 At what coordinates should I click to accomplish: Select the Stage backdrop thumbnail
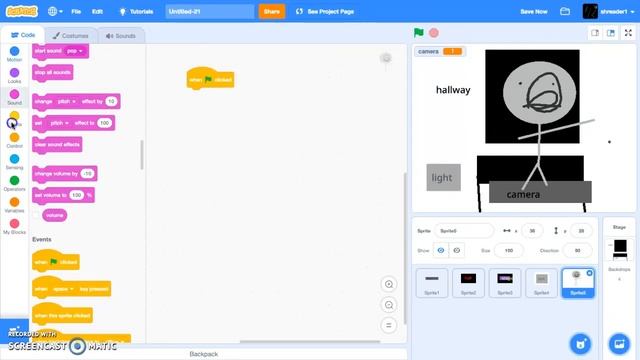620,250
